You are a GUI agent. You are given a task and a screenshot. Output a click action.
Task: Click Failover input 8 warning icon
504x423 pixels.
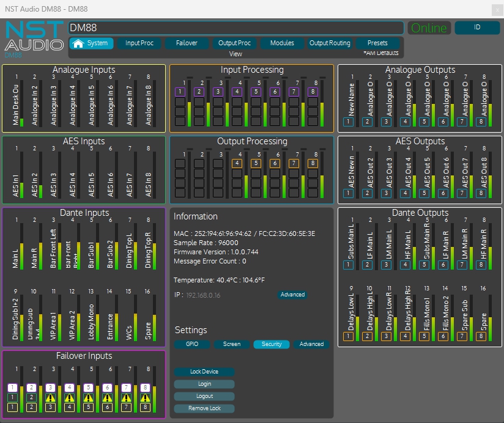tap(146, 397)
